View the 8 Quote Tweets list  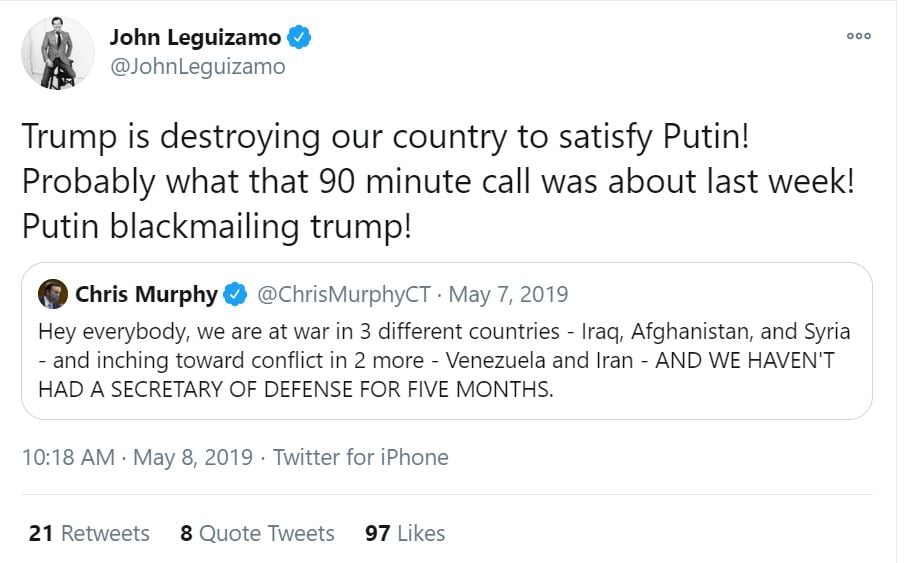(x=257, y=533)
